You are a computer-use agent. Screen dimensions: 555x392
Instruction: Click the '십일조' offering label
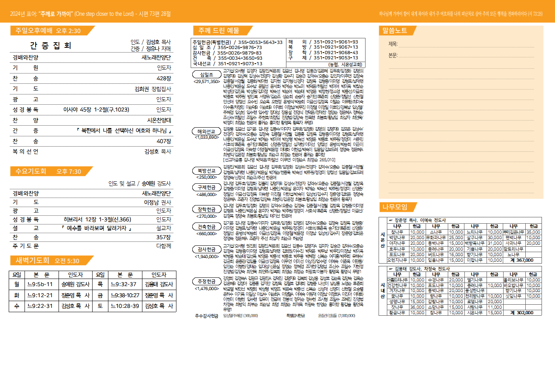click(206, 74)
